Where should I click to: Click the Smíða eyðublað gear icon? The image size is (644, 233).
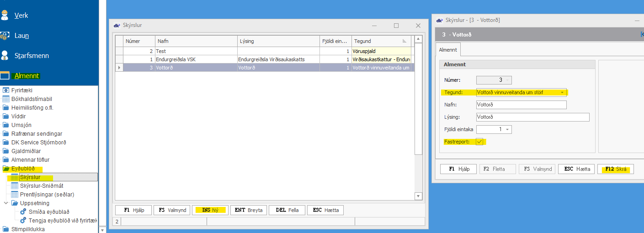[x=23, y=212]
